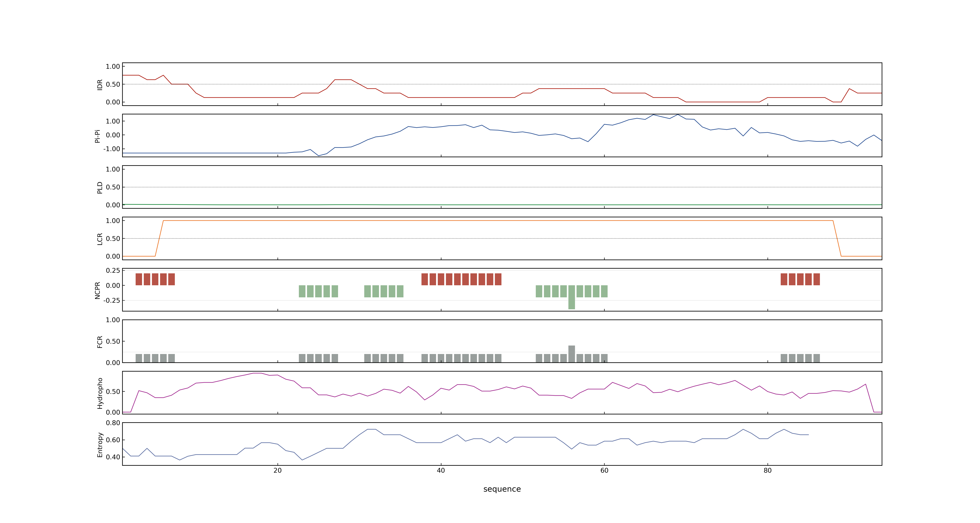The width and height of the screenshot is (980, 523).
Task: Click the "IDR" y-axis label
Action: coord(100,85)
